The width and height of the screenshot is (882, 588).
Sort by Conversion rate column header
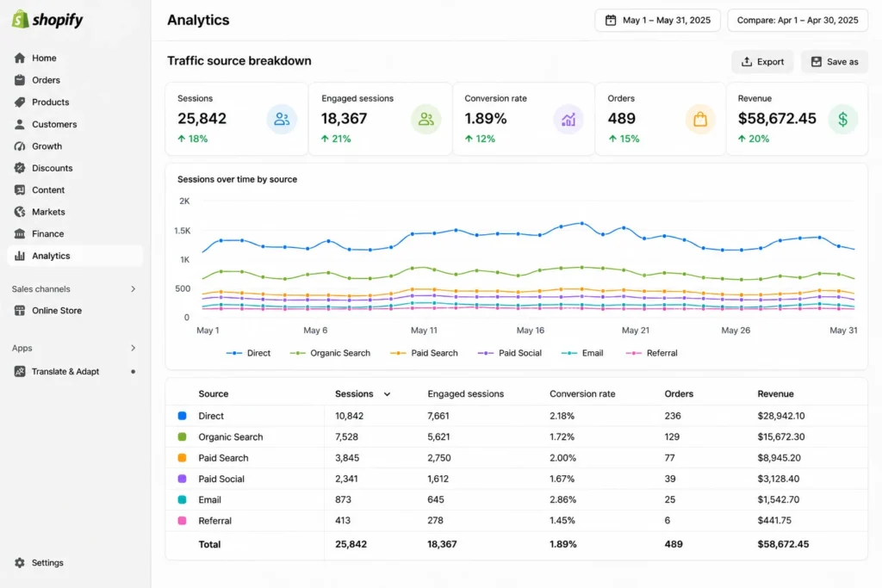(582, 394)
